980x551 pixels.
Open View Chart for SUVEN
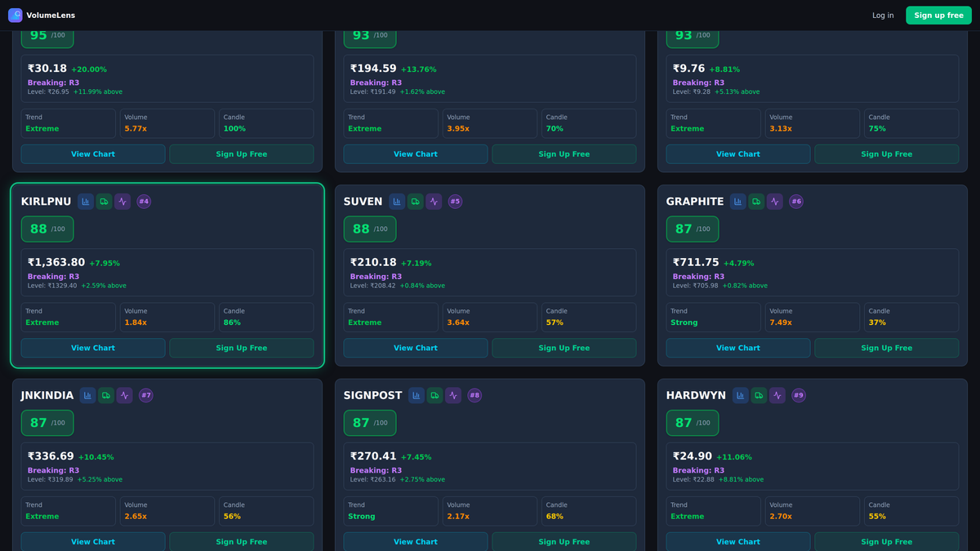tap(416, 348)
